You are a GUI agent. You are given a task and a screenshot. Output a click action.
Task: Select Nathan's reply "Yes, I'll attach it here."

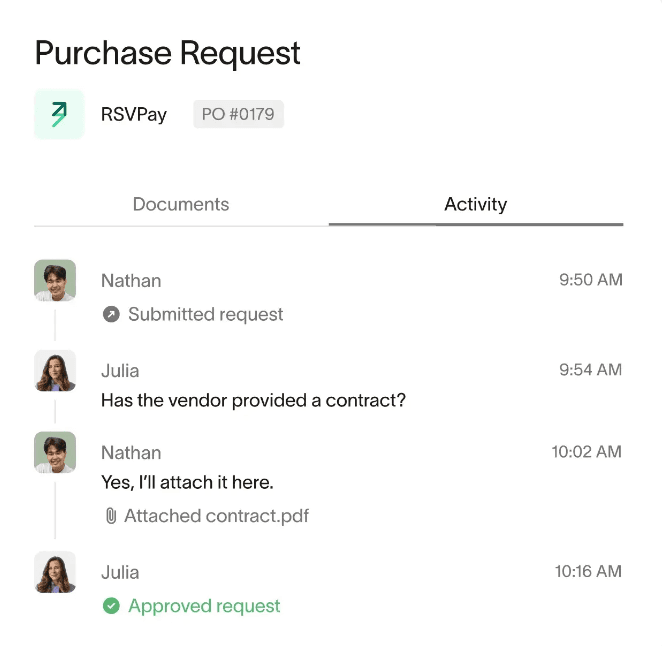(187, 482)
